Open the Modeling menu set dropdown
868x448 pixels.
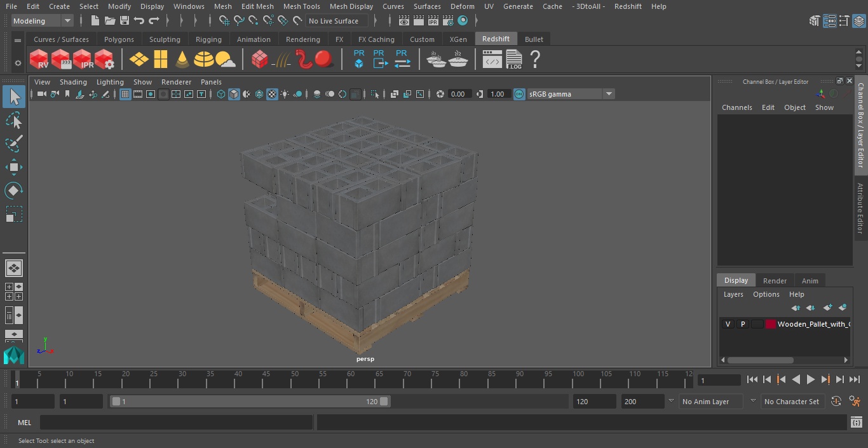pos(43,21)
